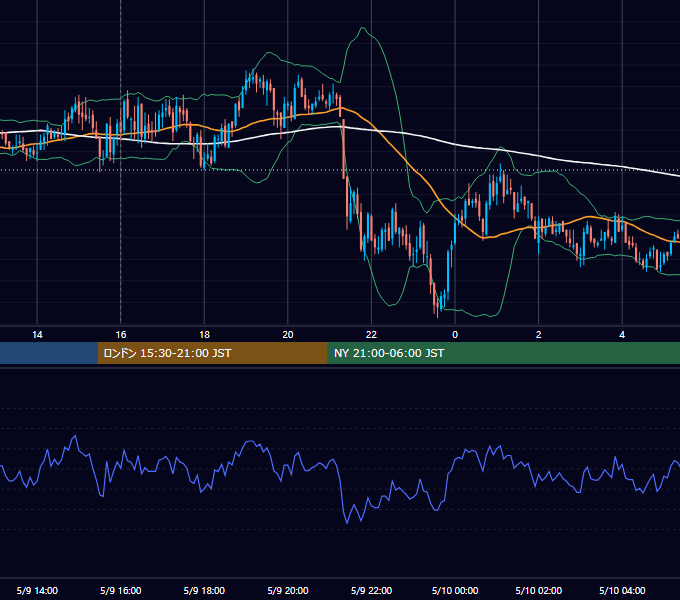Click the 5/9 20:00 date label

click(288, 590)
